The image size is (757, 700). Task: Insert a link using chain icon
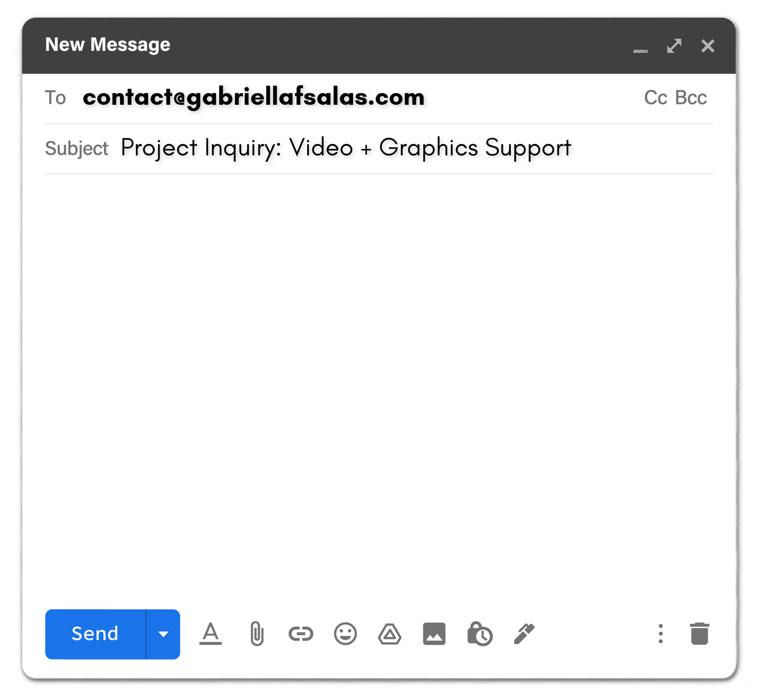(301, 634)
